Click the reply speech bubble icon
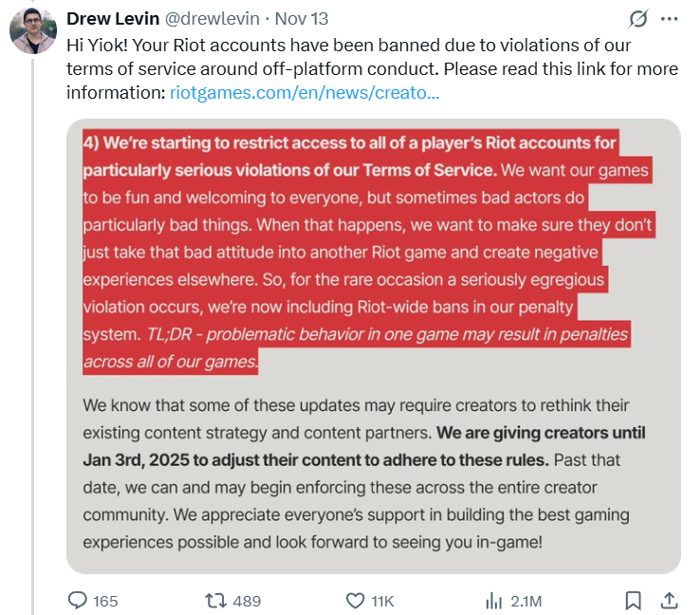Screen dimensions: 700x615 coord(77,600)
